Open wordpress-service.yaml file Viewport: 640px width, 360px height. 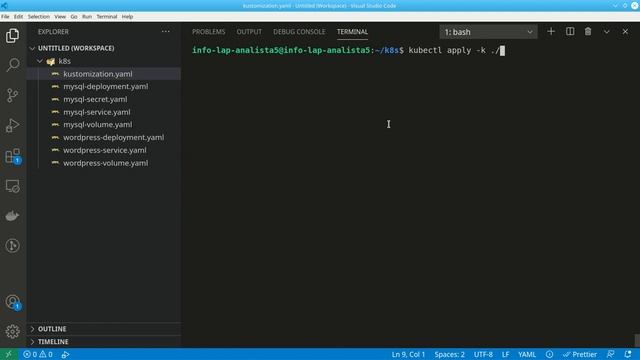(104, 150)
